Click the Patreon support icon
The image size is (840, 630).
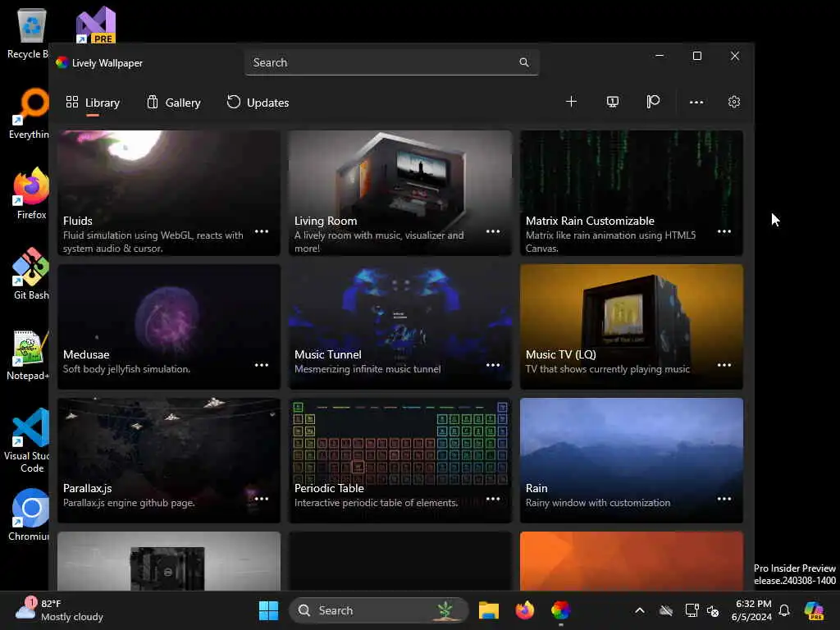point(653,102)
